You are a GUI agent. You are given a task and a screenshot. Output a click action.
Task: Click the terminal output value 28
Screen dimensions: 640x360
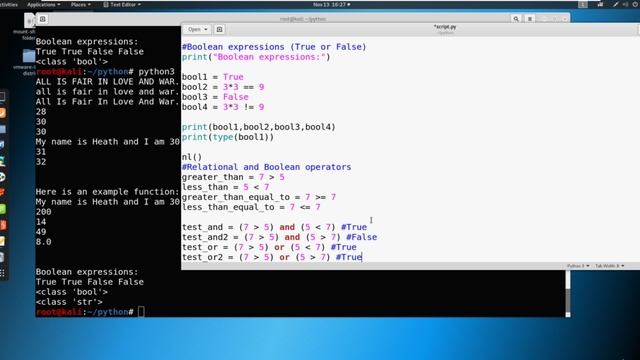pyautogui.click(x=41, y=112)
